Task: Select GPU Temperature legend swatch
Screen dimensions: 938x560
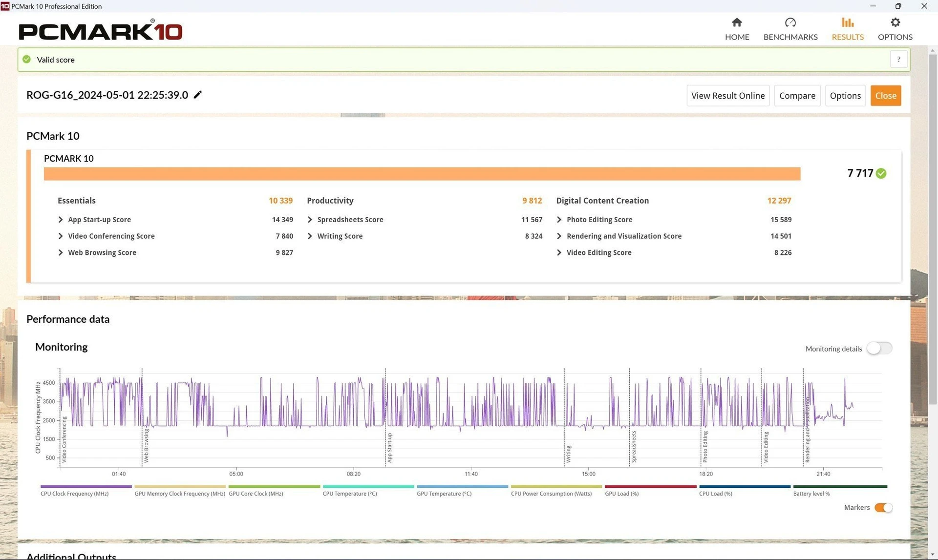Action: pos(462,486)
